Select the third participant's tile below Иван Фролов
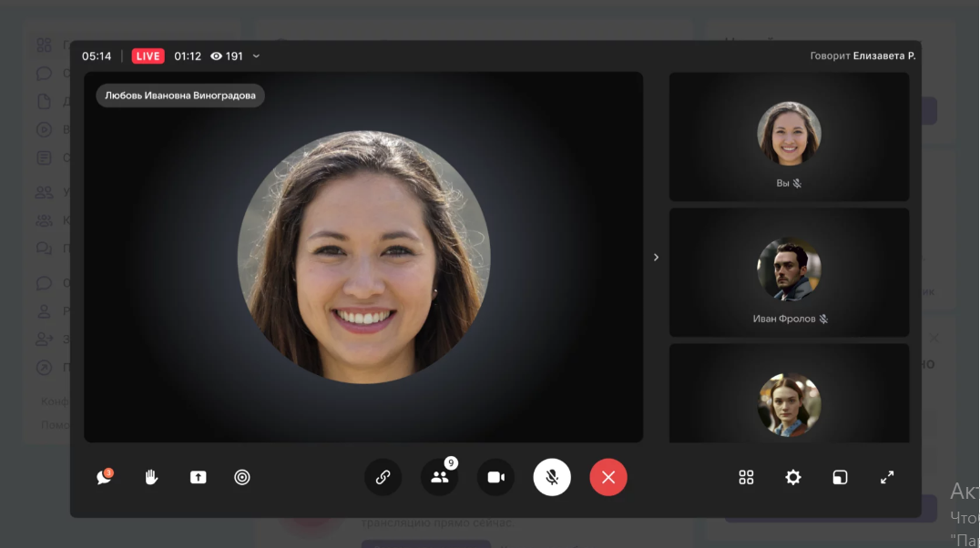980x548 pixels. click(790, 393)
